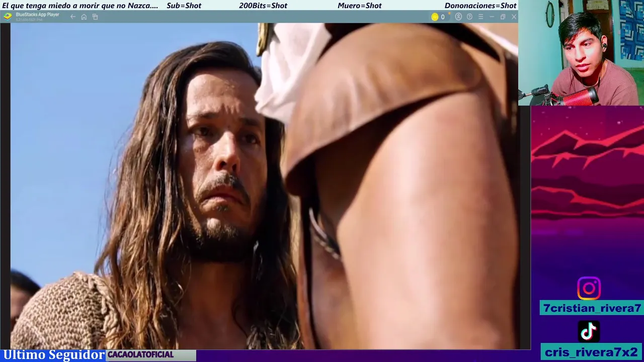
Task: Open the BlueStacks home screen icon
Action: click(84, 17)
